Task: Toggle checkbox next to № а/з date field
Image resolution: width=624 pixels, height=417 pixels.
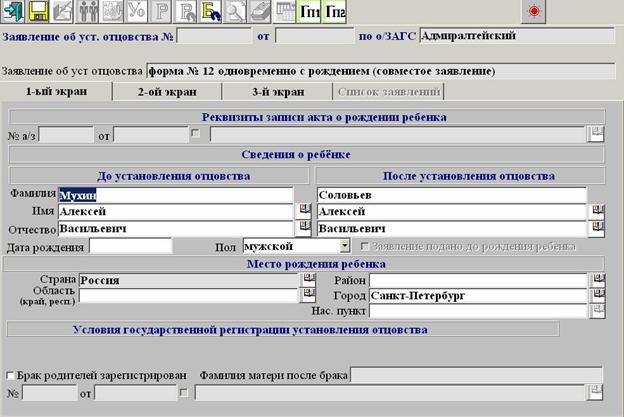Action: [195, 133]
